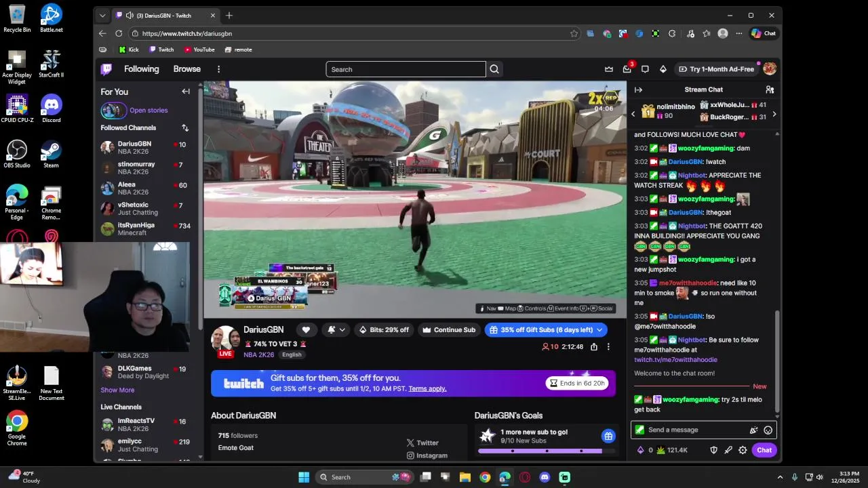Open the remote bookmark
This screenshot has width=868, height=488.
click(x=238, y=49)
